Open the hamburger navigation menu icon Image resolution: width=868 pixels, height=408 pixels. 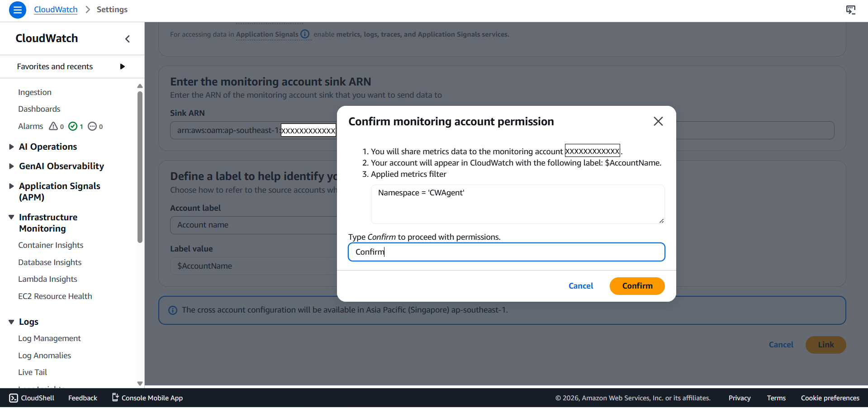point(17,9)
